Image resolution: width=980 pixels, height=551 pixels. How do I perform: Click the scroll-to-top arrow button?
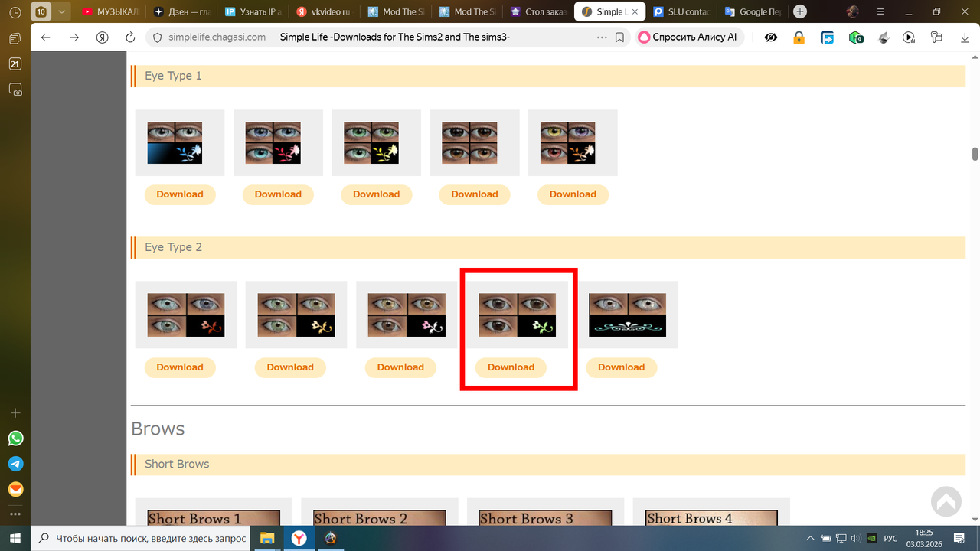click(x=946, y=502)
